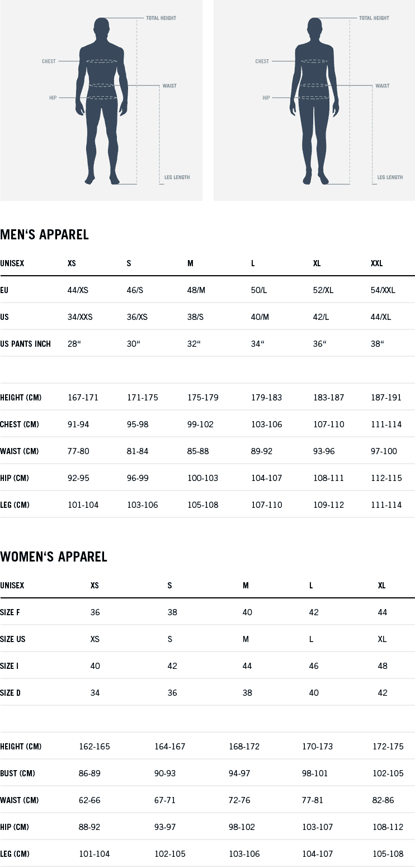Select the 54/XXL EU size cell
Image resolution: width=415 pixels, height=868 pixels.
pyautogui.click(x=383, y=290)
